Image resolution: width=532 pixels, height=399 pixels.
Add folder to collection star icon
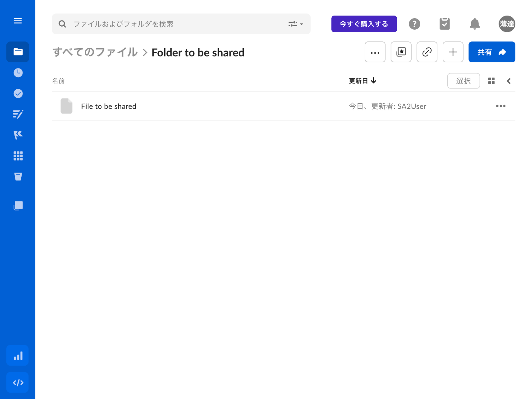pyautogui.click(x=401, y=52)
